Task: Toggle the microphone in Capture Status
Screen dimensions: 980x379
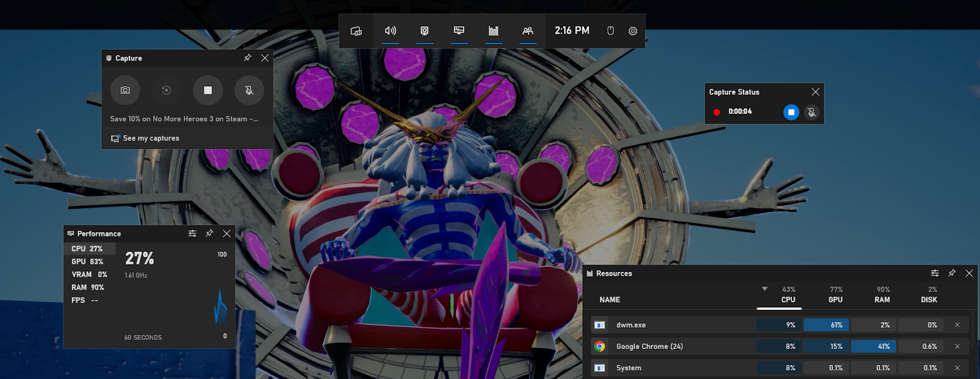Action: (812, 112)
